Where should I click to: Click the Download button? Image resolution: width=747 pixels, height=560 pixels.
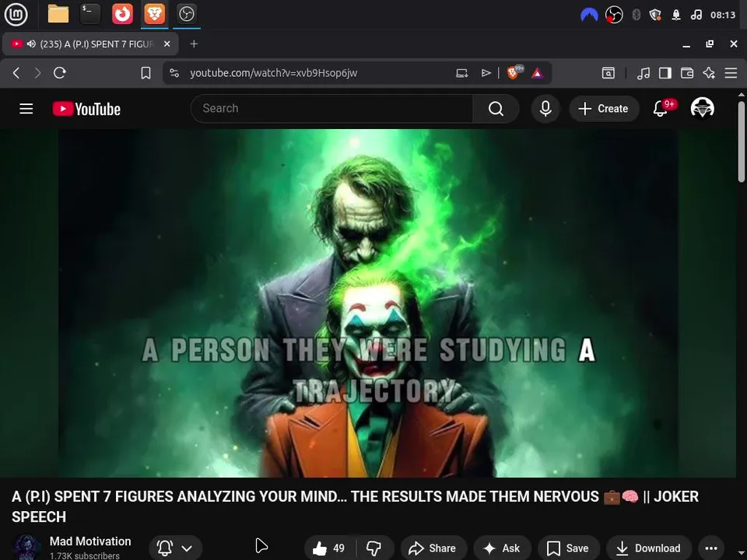pyautogui.click(x=648, y=548)
